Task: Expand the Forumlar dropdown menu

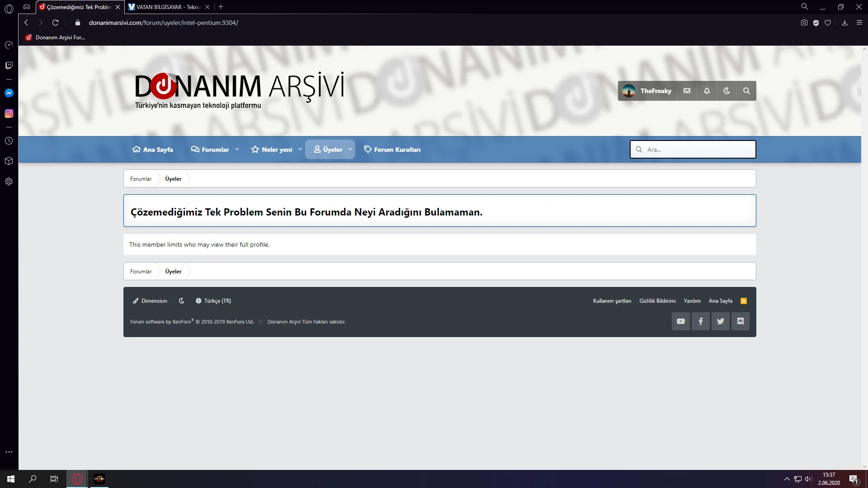Action: pyautogui.click(x=237, y=149)
